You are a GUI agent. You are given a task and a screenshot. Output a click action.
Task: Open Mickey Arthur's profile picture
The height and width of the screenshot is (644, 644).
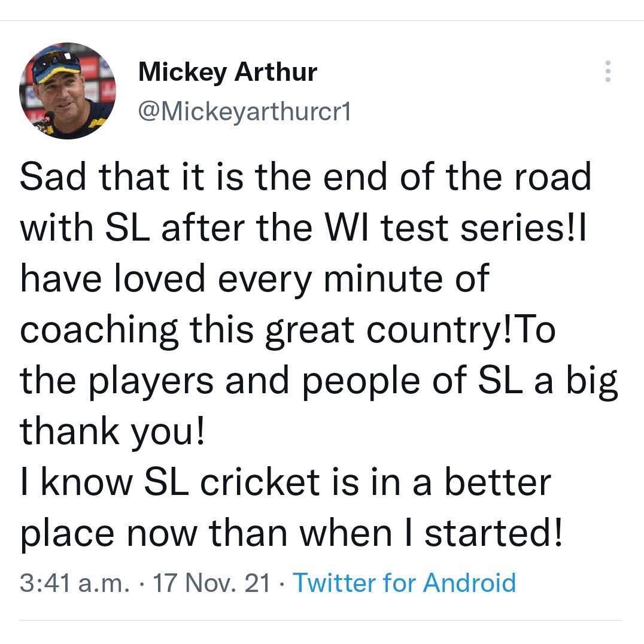pos(68,91)
